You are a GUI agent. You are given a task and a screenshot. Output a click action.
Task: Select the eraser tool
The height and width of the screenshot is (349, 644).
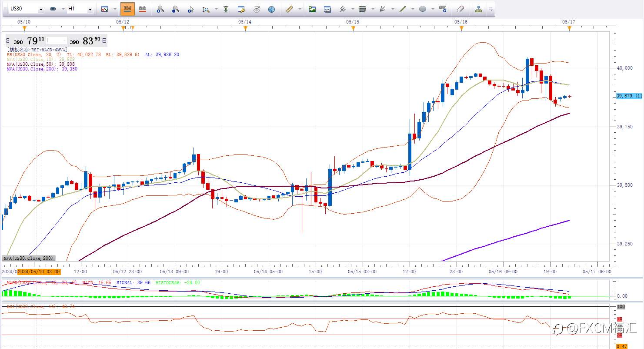(461, 9)
